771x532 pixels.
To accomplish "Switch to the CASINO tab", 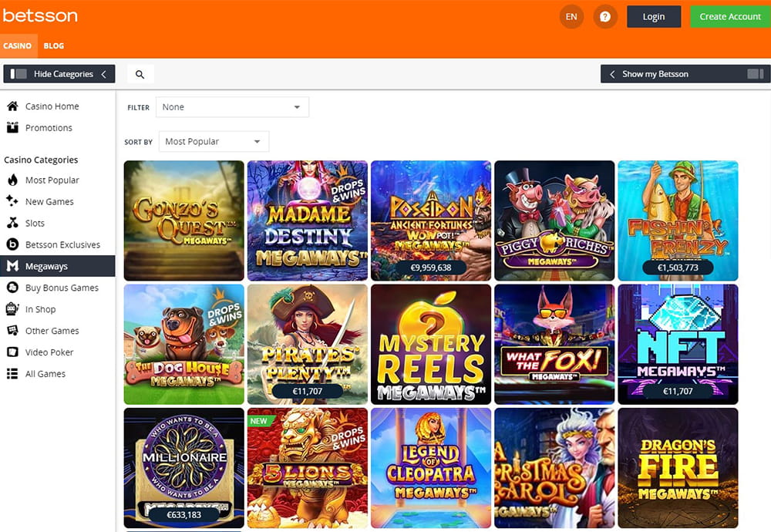I will click(x=18, y=45).
